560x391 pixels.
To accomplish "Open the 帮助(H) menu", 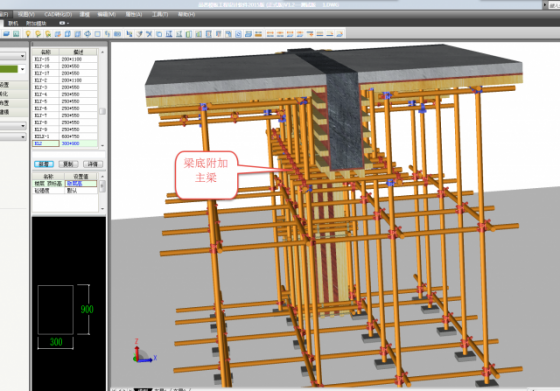I will pyautogui.click(x=186, y=14).
